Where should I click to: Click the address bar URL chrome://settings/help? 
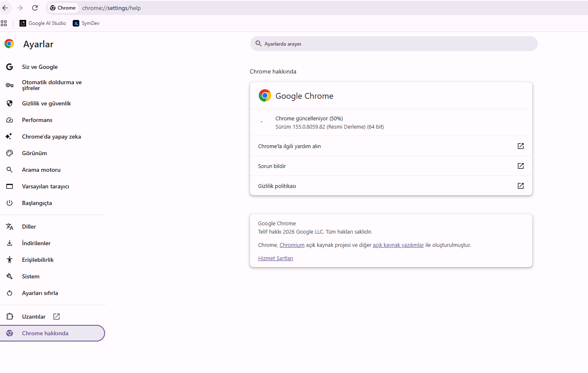coord(111,8)
